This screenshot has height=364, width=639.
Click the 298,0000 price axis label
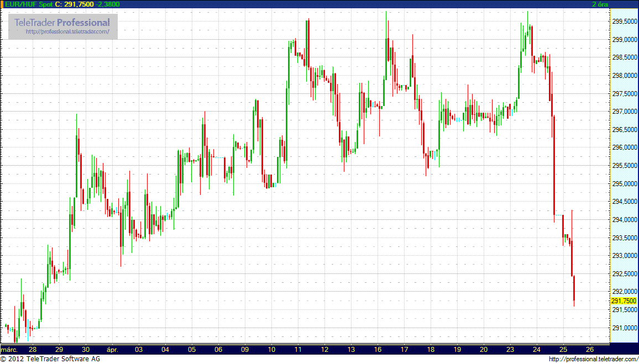tap(625, 76)
